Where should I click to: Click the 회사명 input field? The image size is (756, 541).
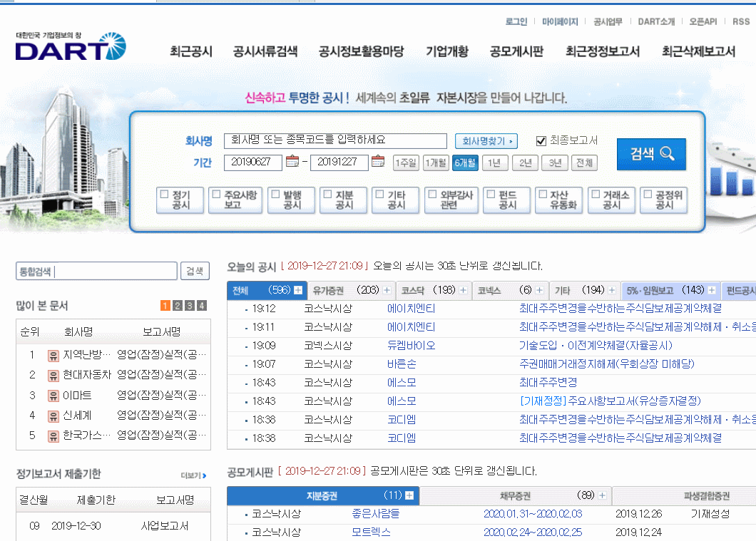336,140
